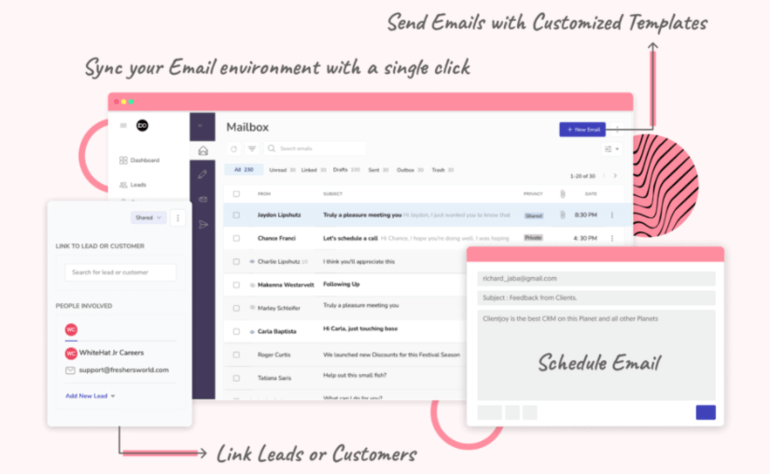The width and height of the screenshot is (770, 474).
Task: Click the Search for lead or customer field
Action: click(120, 272)
